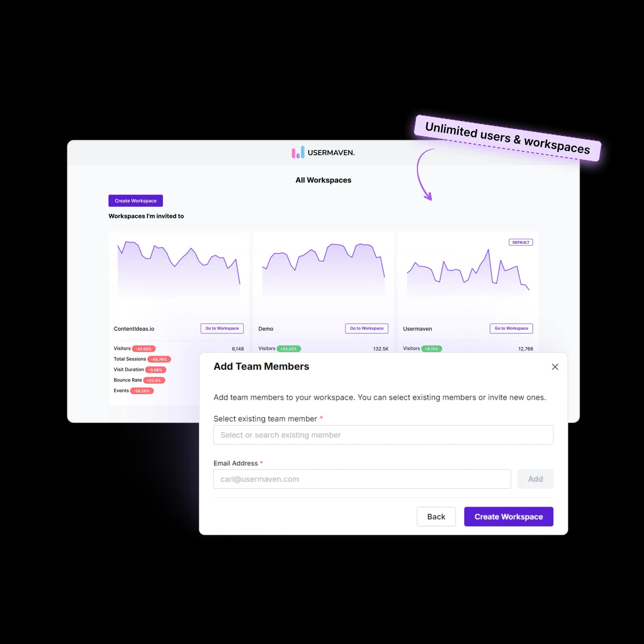The width and height of the screenshot is (644, 644).
Task: Click the Back button in the dialog
Action: point(436,516)
